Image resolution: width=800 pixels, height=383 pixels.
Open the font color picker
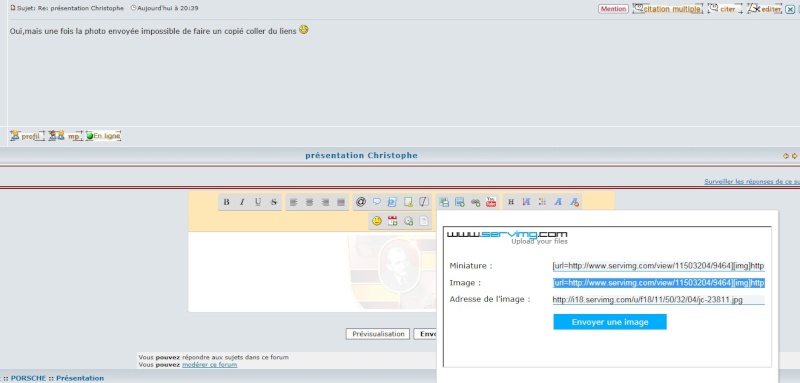(x=542, y=202)
